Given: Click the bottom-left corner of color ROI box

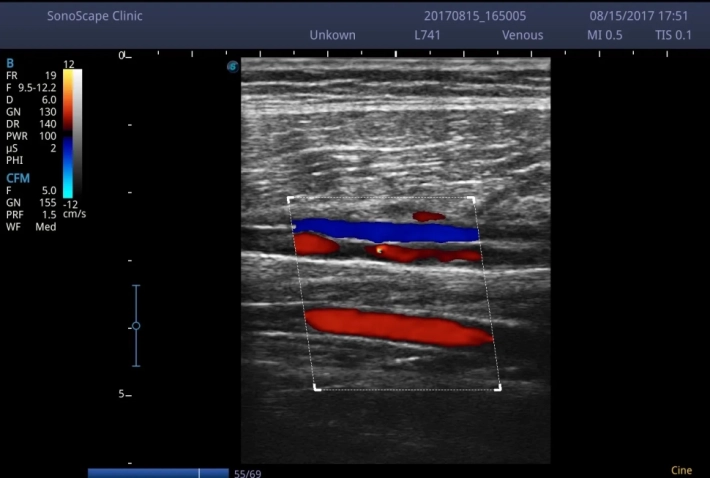Looking at the screenshot, I should pos(317,387).
